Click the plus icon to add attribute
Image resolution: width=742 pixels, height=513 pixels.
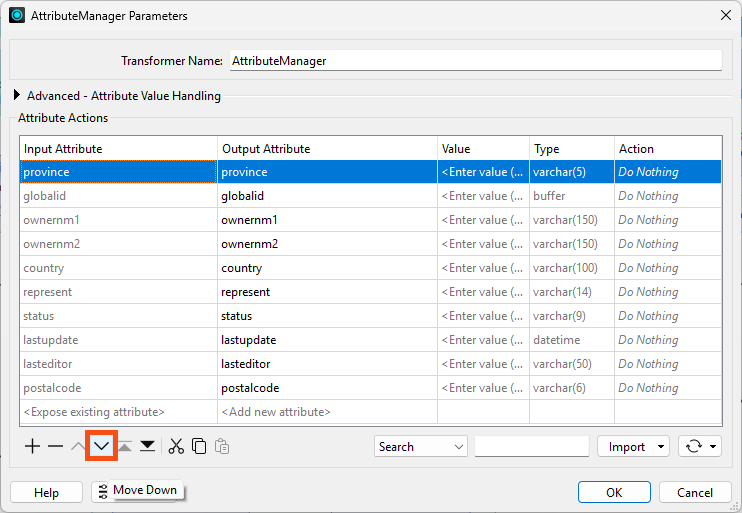click(32, 446)
